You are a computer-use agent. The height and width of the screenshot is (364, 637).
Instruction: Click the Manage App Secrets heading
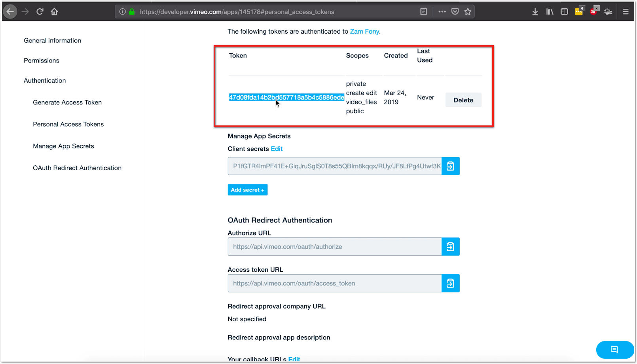259,136
